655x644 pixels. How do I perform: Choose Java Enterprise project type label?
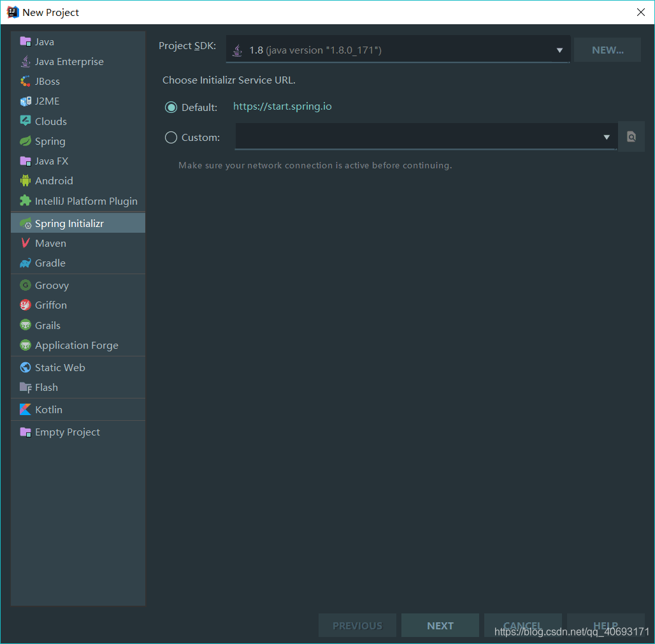(69, 61)
